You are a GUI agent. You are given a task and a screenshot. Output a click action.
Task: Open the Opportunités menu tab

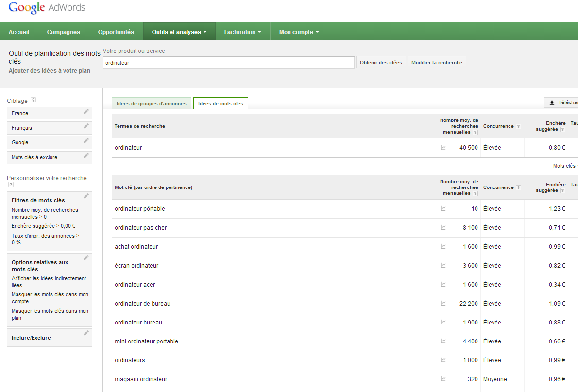coord(116,32)
